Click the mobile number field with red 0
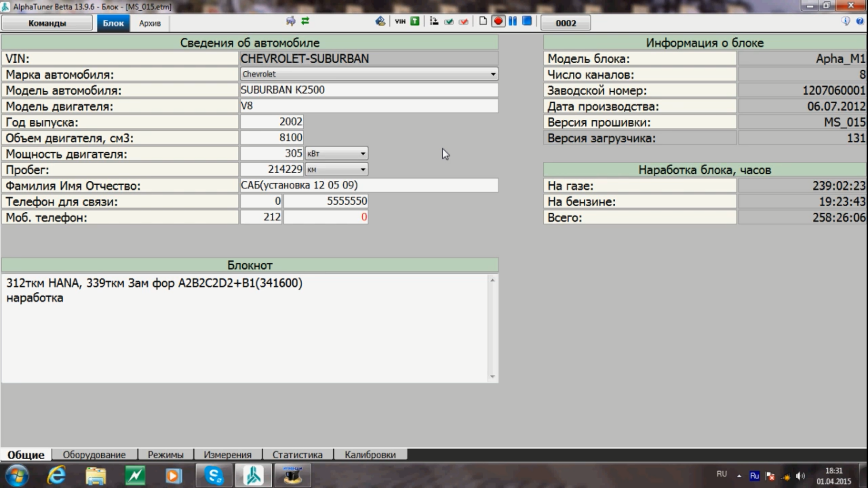Viewport: 868px width, 488px height. click(325, 217)
